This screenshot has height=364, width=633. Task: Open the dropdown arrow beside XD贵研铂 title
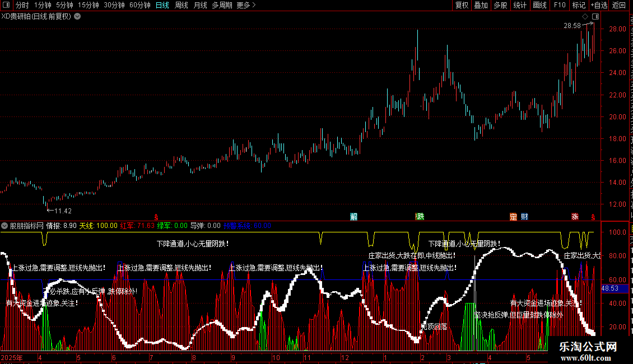(77, 17)
